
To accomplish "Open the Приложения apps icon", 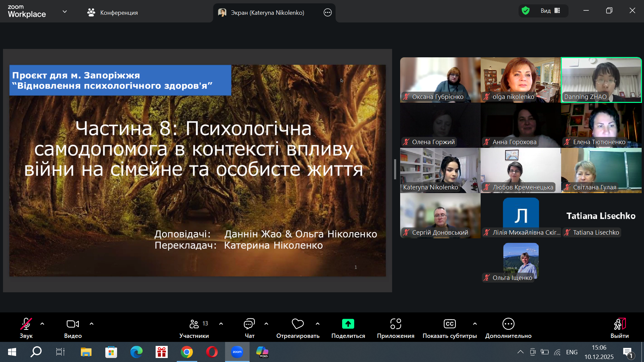I will (x=395, y=324).
